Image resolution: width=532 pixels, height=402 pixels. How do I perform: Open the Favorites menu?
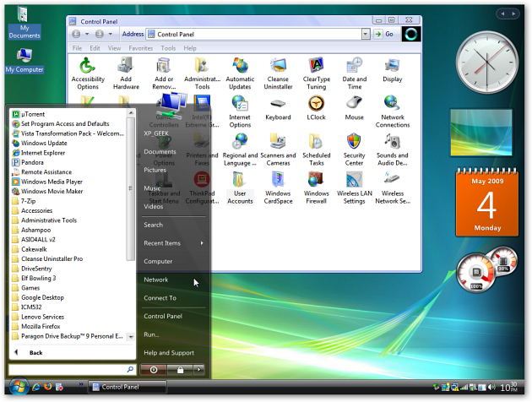140,48
